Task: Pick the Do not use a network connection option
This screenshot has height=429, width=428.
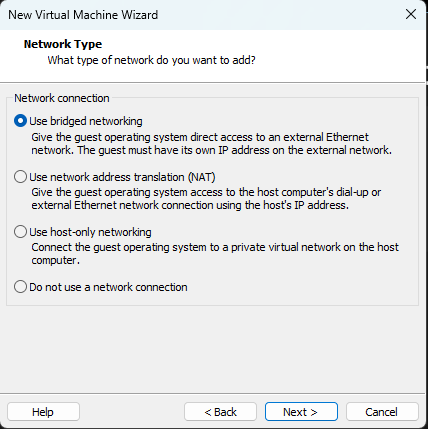Action: 20,287
